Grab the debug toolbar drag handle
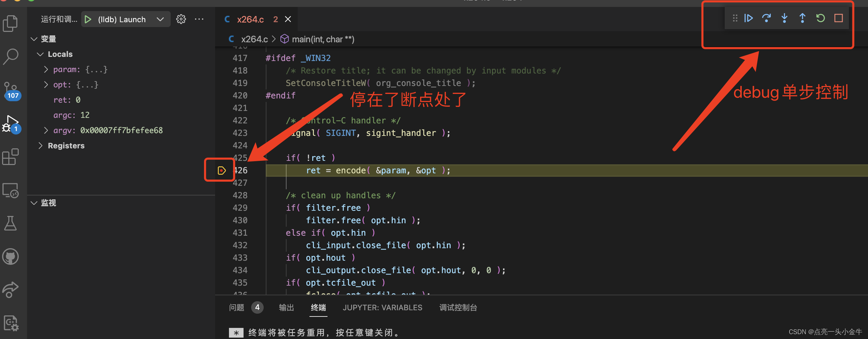The width and height of the screenshot is (868, 339). [735, 18]
